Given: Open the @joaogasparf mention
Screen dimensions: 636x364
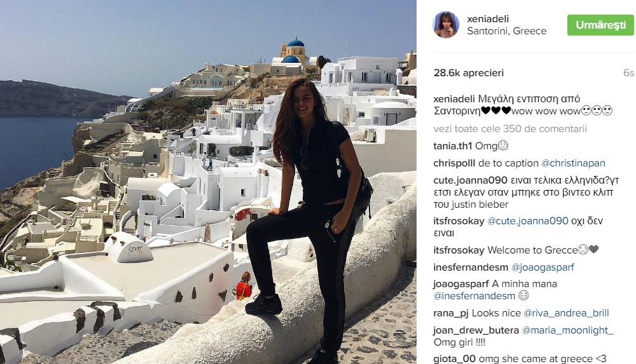Looking at the screenshot, I should [543, 267].
